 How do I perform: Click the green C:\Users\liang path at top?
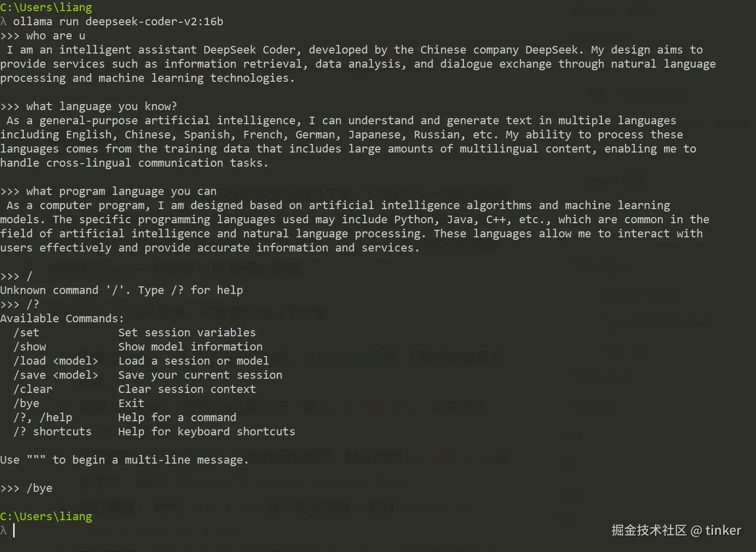pos(46,8)
